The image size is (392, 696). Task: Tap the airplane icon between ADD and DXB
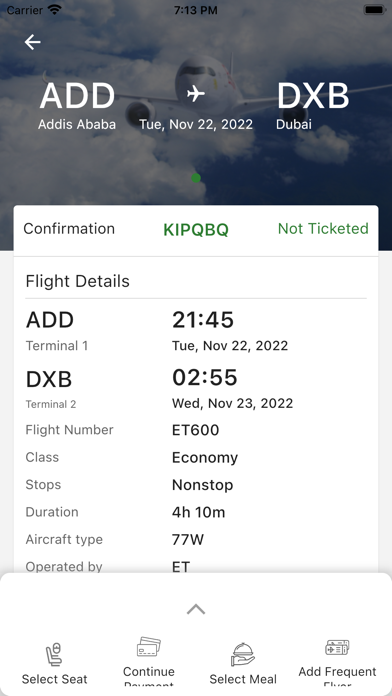196,94
